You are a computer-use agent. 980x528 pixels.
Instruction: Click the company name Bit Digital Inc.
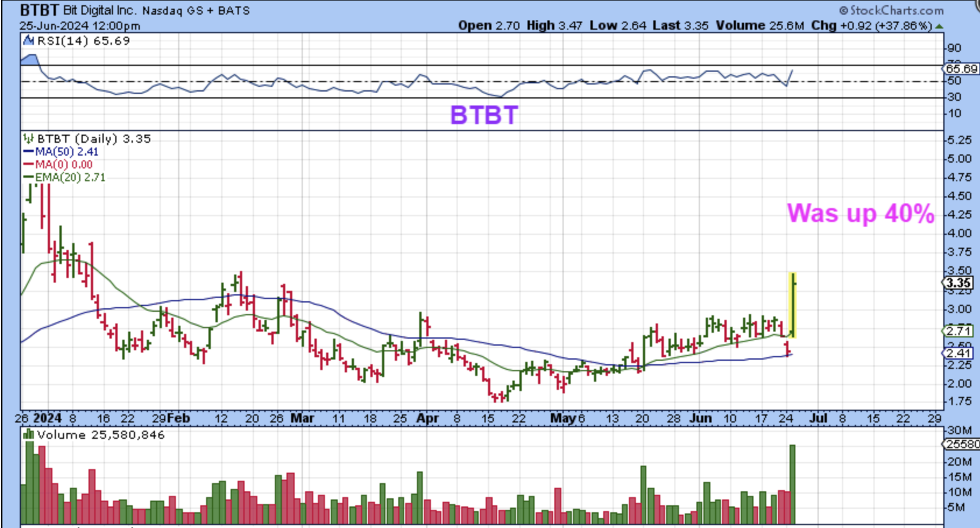click(x=100, y=10)
